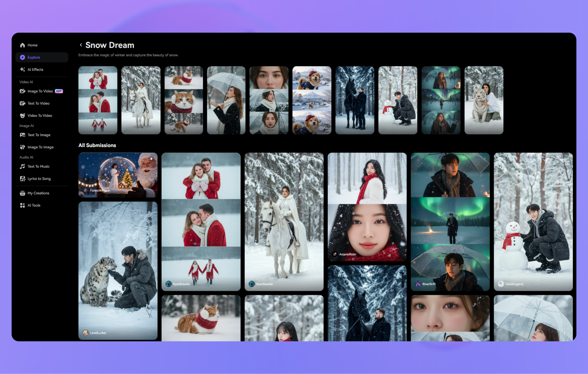Viewport: 588px width, 374px height.
Task: Open My Creations
Action: point(38,193)
